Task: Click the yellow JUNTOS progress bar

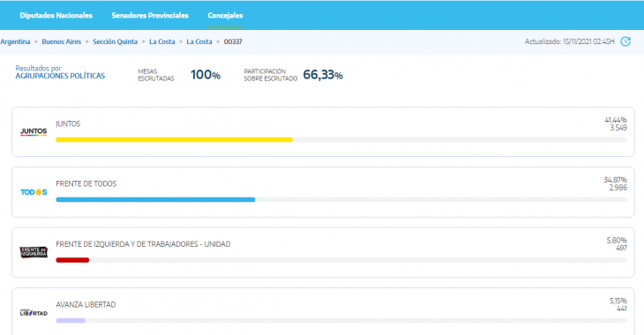Action: (x=174, y=139)
